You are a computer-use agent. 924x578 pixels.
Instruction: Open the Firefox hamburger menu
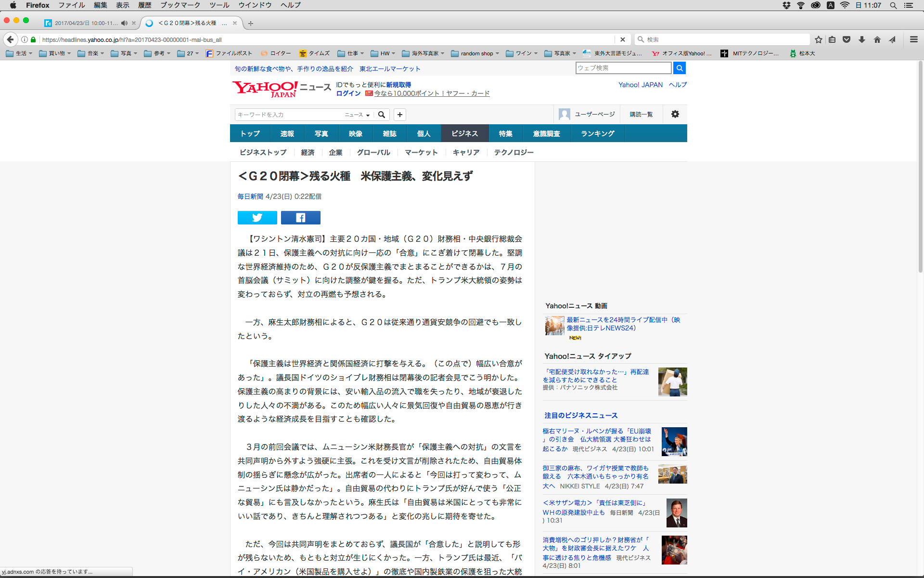(913, 39)
